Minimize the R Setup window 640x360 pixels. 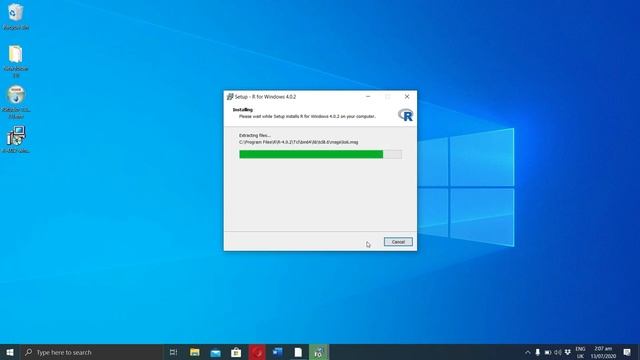pos(368,97)
